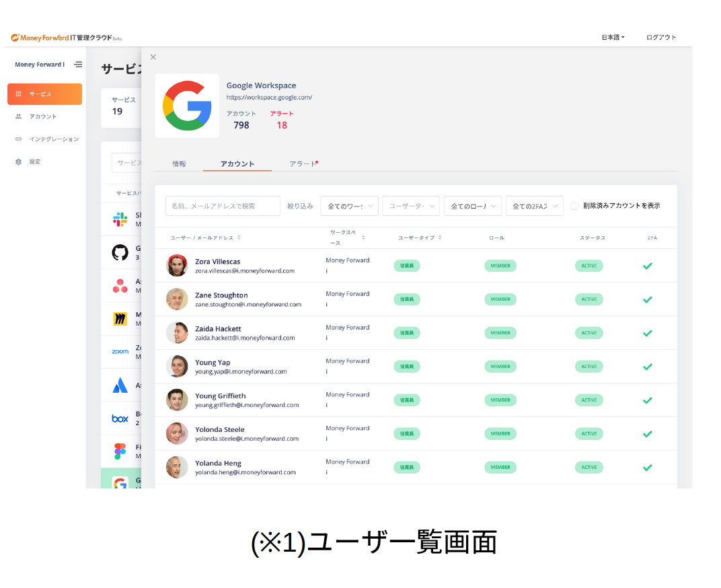
Task: Click Yolonda Steele avatar
Action: pos(177,433)
